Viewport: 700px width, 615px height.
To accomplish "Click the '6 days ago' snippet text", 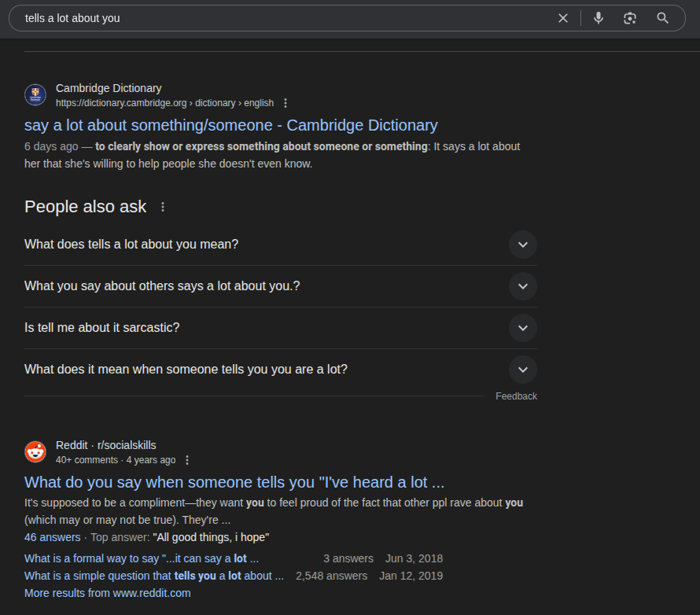I will [51, 147].
